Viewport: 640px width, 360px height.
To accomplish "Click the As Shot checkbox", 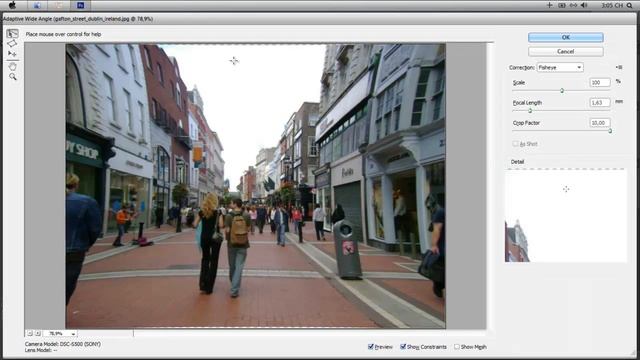I will (516, 144).
